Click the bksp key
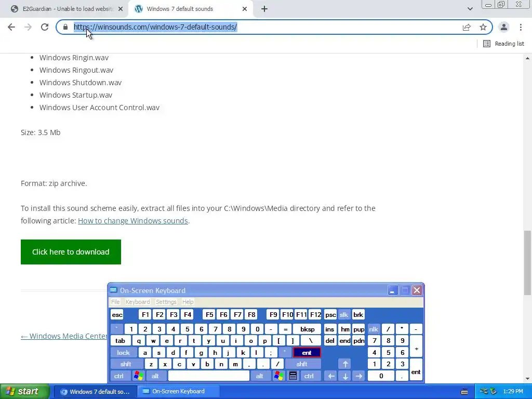532x399 pixels. [x=307, y=329]
